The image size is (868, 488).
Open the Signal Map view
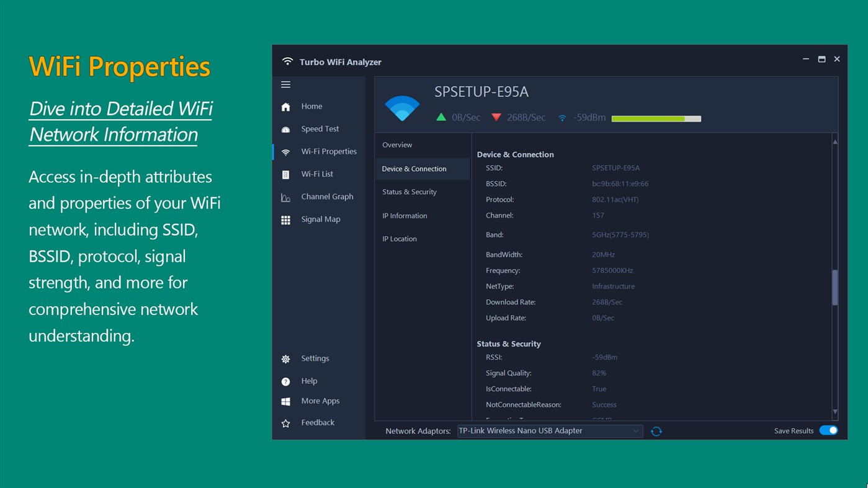pos(321,219)
